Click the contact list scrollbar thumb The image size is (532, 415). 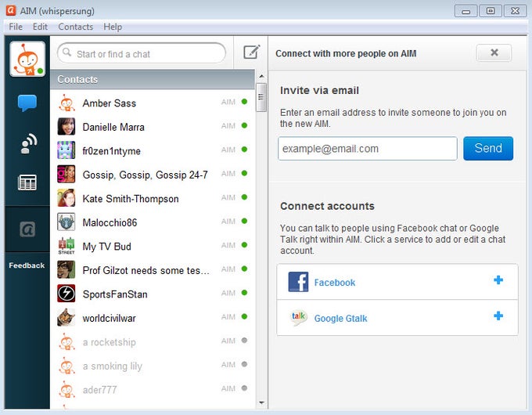[x=261, y=97]
